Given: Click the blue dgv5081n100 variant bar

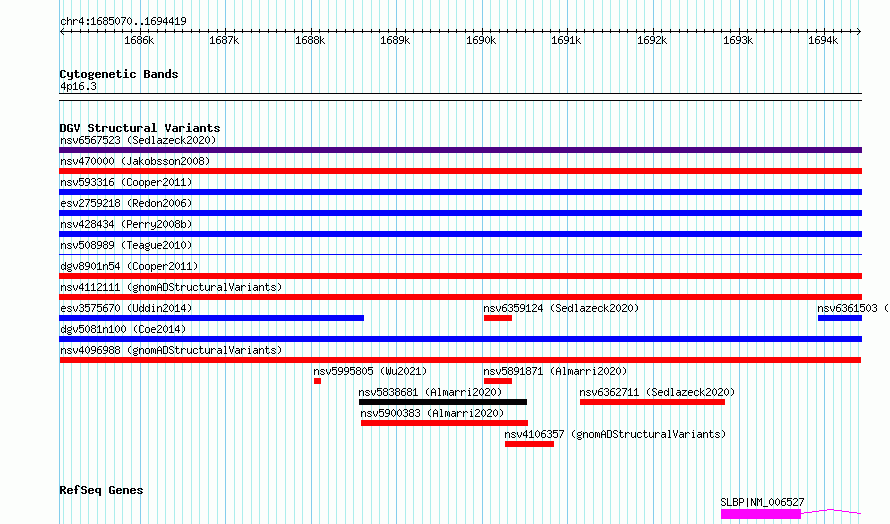Looking at the screenshot, I should [x=460, y=339].
